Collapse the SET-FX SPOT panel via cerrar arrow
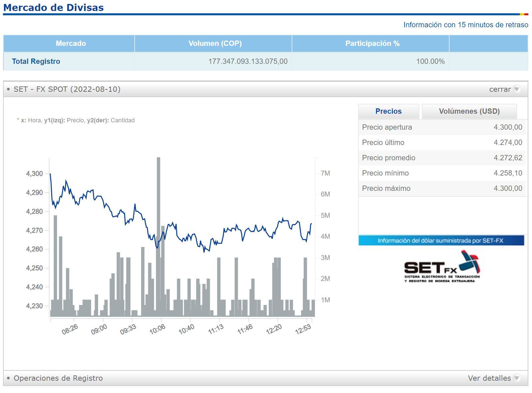The height and width of the screenshot is (393, 532). tap(516, 89)
